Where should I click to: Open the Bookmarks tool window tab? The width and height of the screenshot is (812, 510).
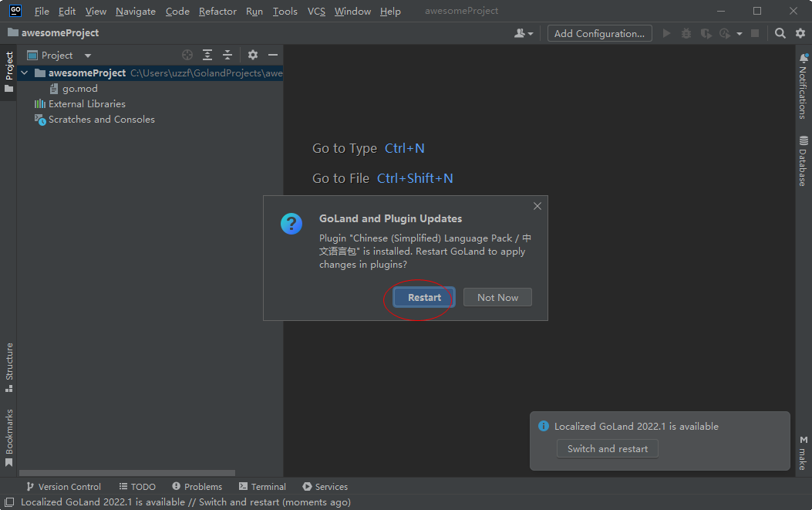tap(8, 438)
